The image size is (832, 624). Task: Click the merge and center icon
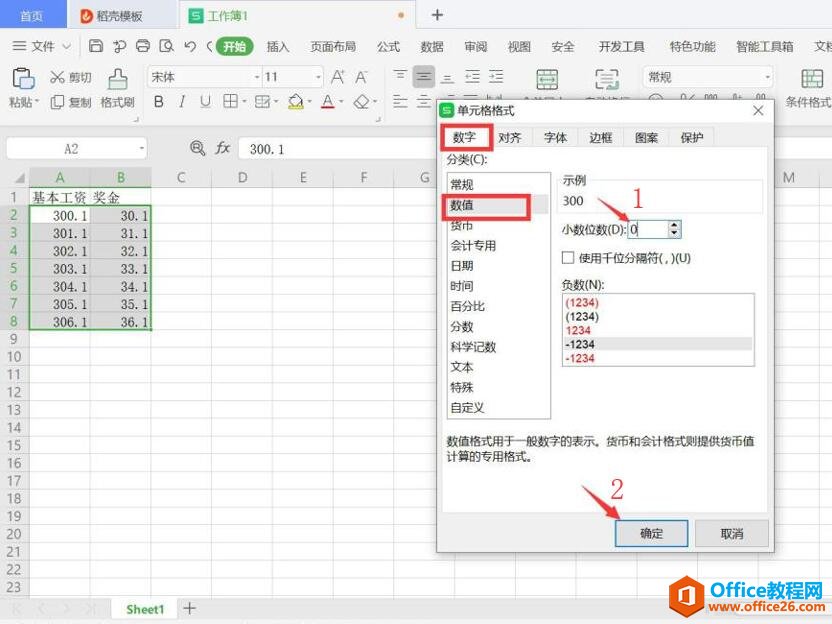coord(547,79)
